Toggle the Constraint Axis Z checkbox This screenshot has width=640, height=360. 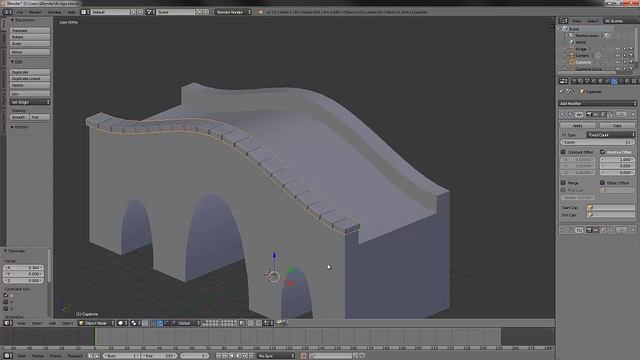click(6, 309)
